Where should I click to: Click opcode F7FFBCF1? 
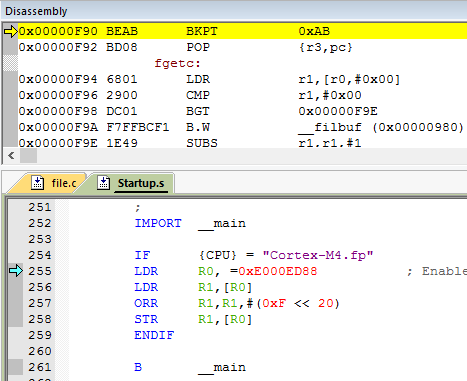tap(138, 127)
